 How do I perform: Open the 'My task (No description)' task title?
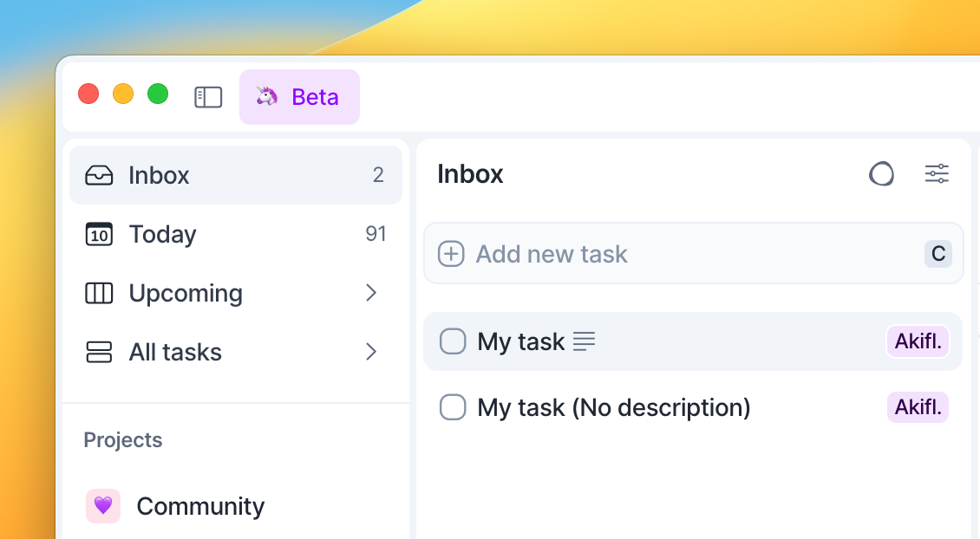(x=614, y=408)
